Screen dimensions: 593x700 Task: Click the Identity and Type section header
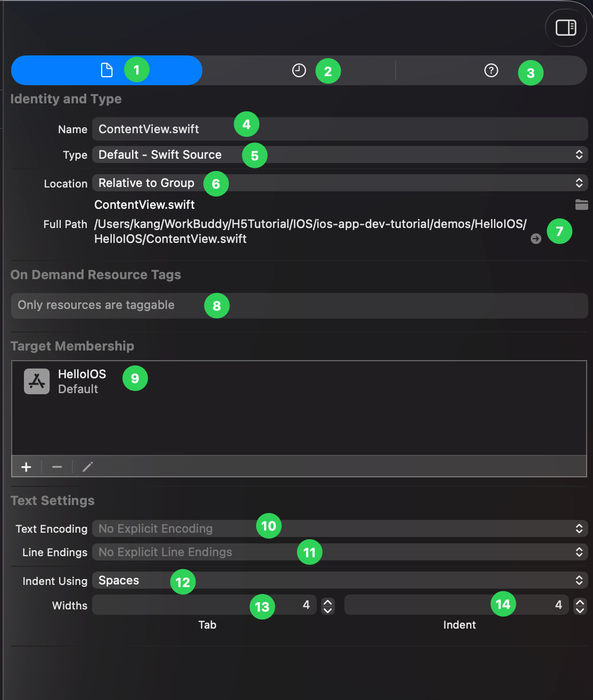[66, 99]
